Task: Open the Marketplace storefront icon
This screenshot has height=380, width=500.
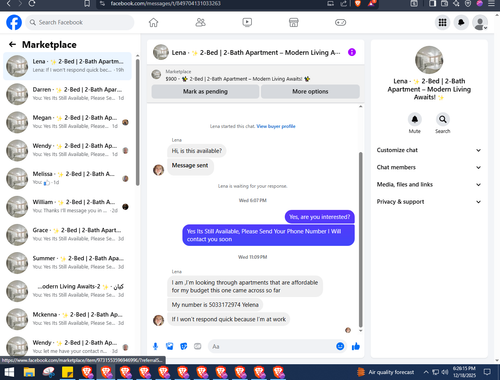Action: [x=293, y=22]
